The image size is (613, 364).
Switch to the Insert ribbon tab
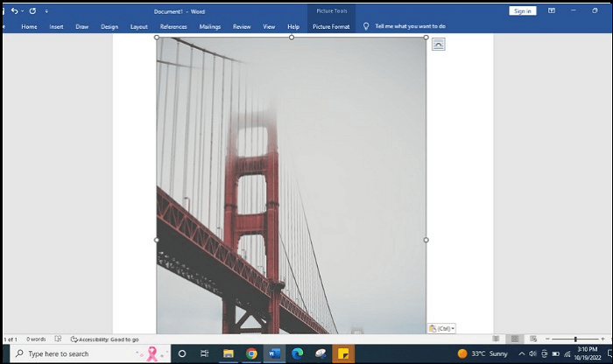56,27
